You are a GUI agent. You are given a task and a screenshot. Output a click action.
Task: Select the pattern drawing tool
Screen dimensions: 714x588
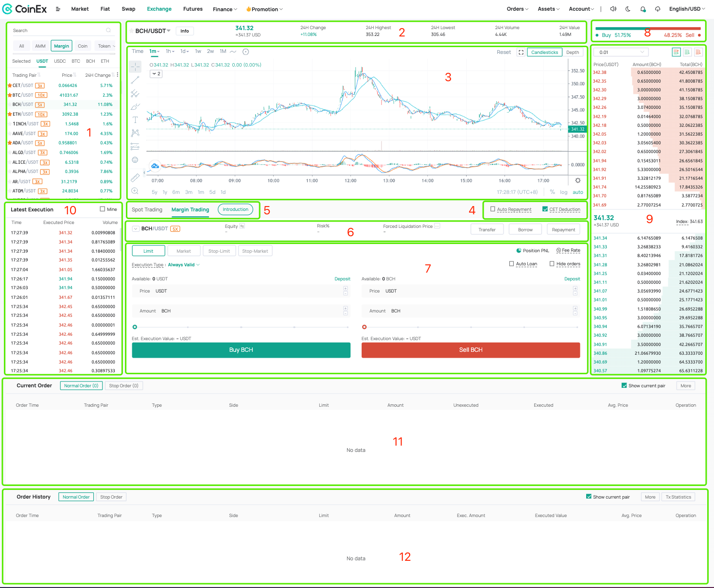click(135, 133)
